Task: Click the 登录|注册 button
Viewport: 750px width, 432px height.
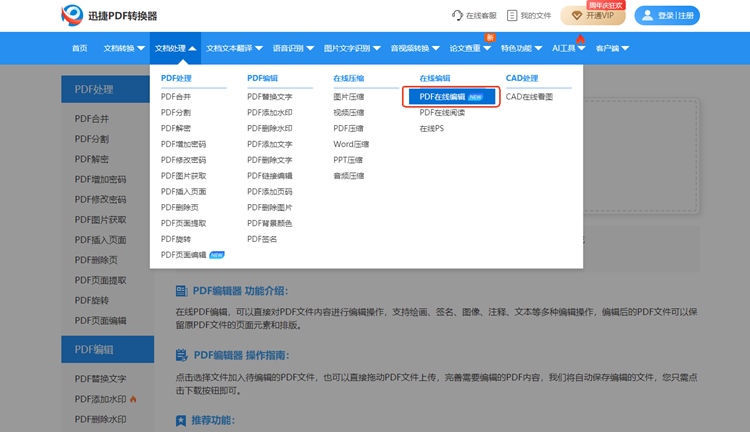Action: [x=667, y=15]
